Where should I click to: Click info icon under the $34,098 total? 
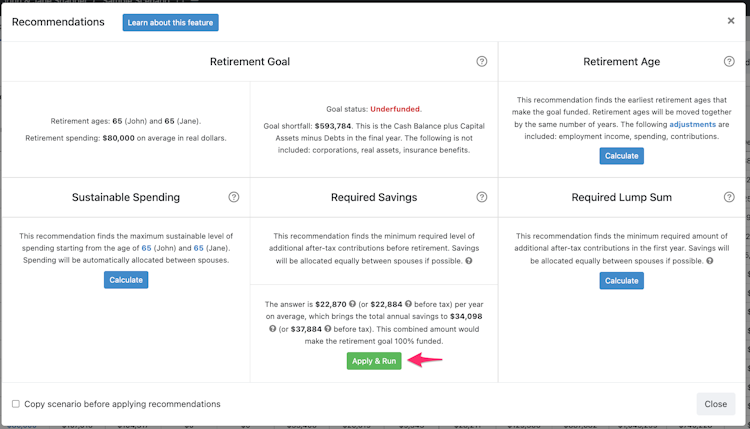271,330
